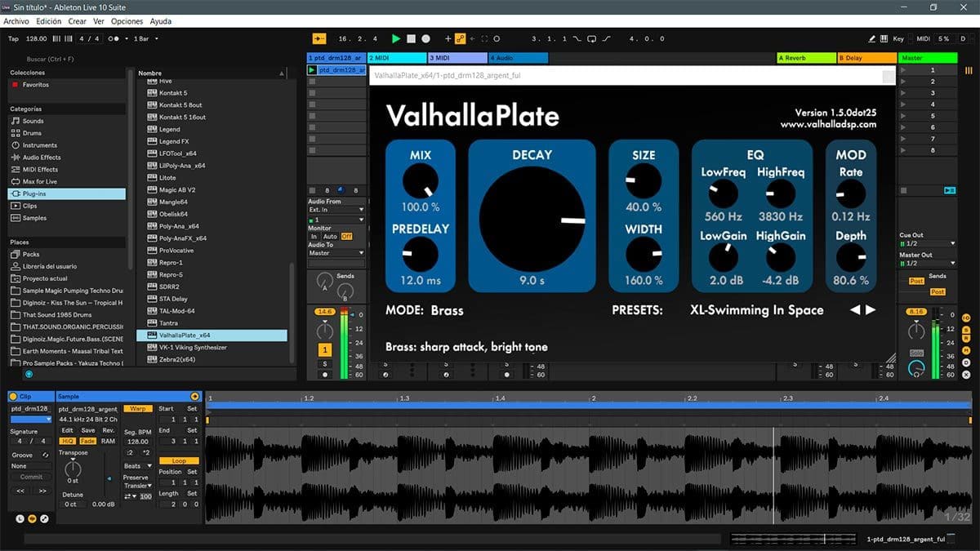Reverse the sample with Rev. button
980x551 pixels.
coord(109,430)
